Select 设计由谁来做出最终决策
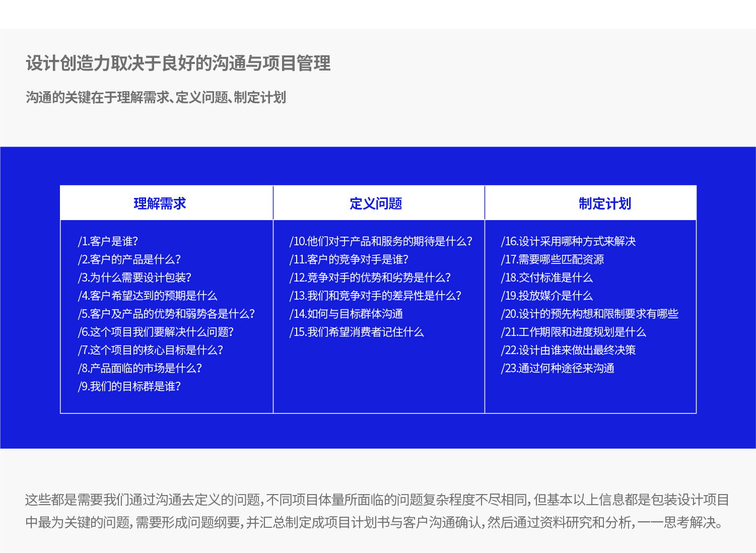756x553 pixels. tap(569, 350)
